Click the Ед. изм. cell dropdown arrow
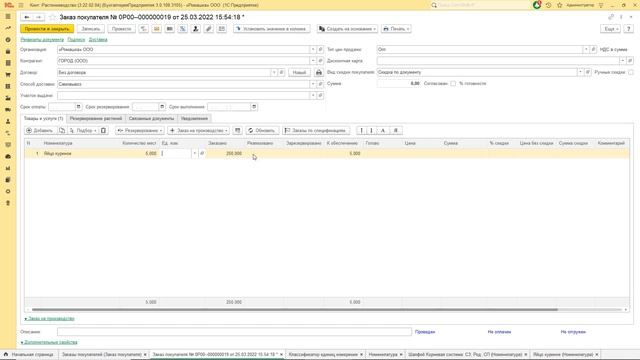 [x=195, y=153]
